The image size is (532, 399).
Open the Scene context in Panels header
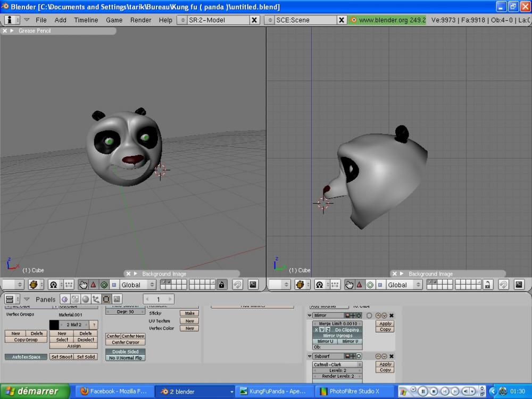point(117,299)
